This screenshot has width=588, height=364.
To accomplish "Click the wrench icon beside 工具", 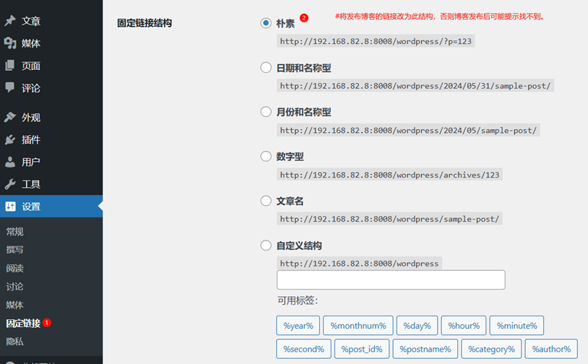I will [x=10, y=184].
